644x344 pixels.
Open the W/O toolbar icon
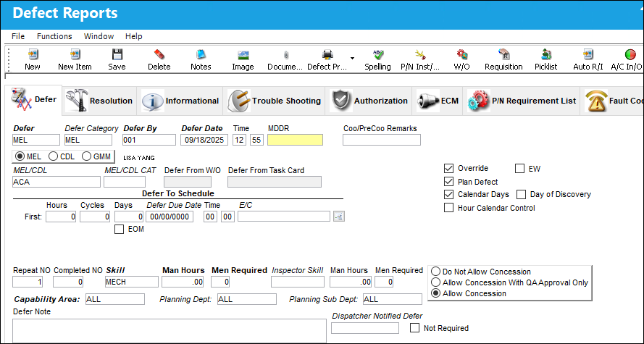[x=462, y=54]
